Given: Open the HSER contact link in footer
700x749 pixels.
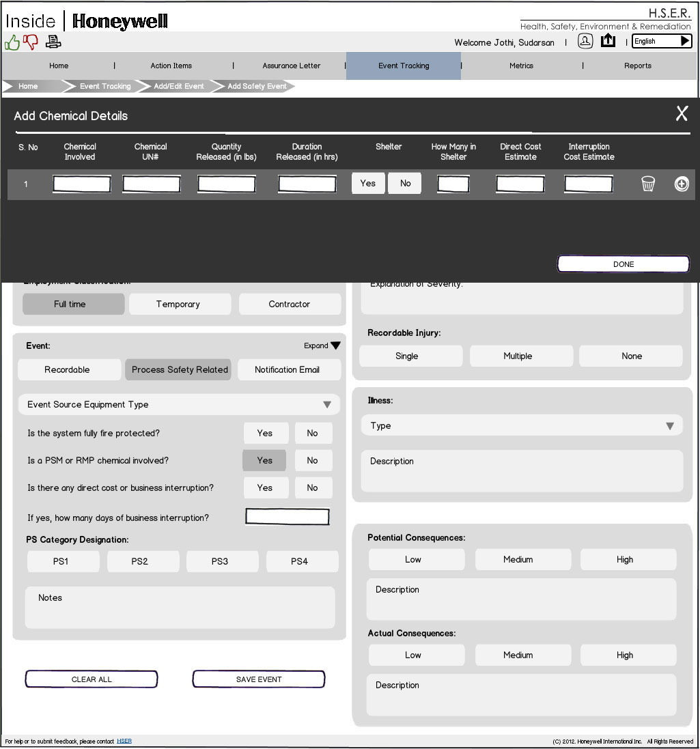Looking at the screenshot, I should pos(124,741).
